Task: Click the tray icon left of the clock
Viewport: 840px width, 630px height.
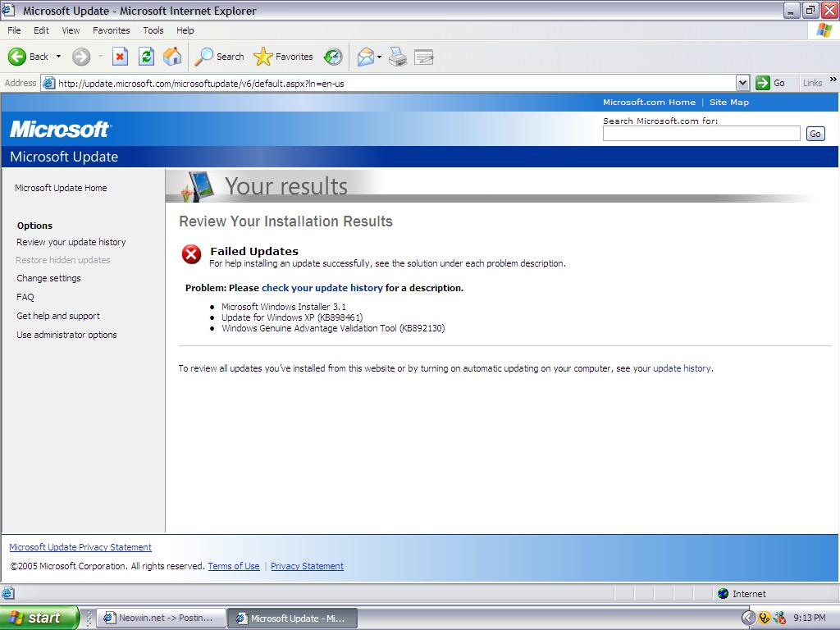Action: coord(779,618)
